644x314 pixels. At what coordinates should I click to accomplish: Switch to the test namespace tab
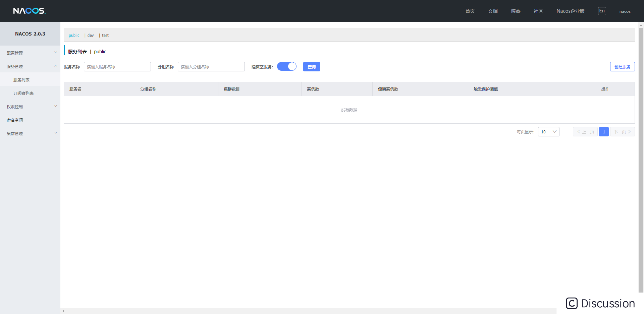click(x=105, y=35)
